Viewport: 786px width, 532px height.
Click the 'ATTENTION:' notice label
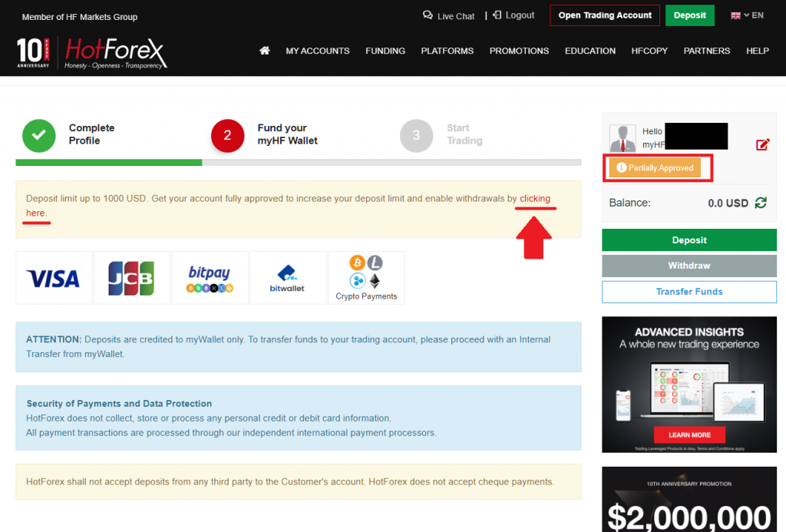tap(54, 339)
